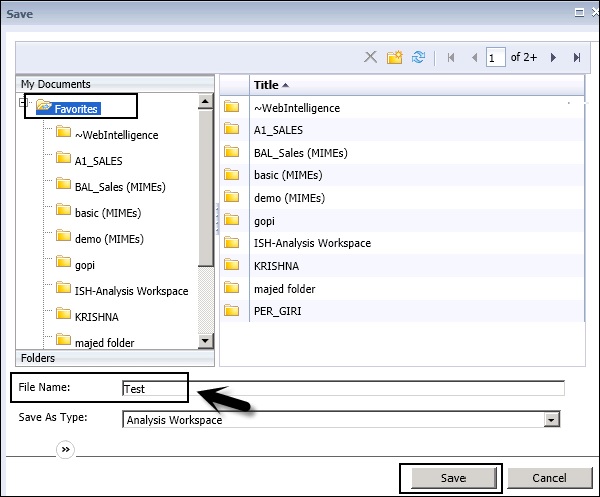This screenshot has height=497, width=600.
Task: Click the Save button
Action: pyautogui.click(x=453, y=478)
